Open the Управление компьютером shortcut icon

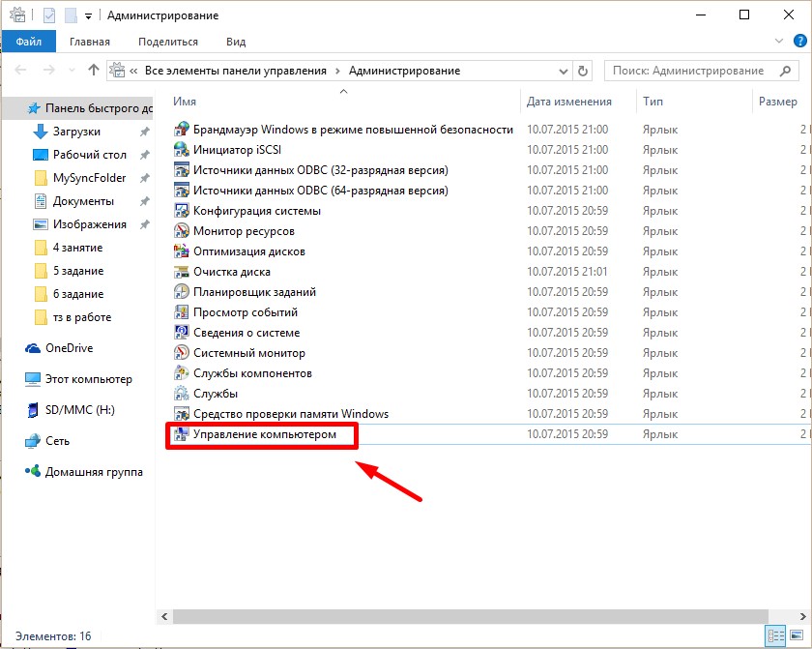(181, 434)
